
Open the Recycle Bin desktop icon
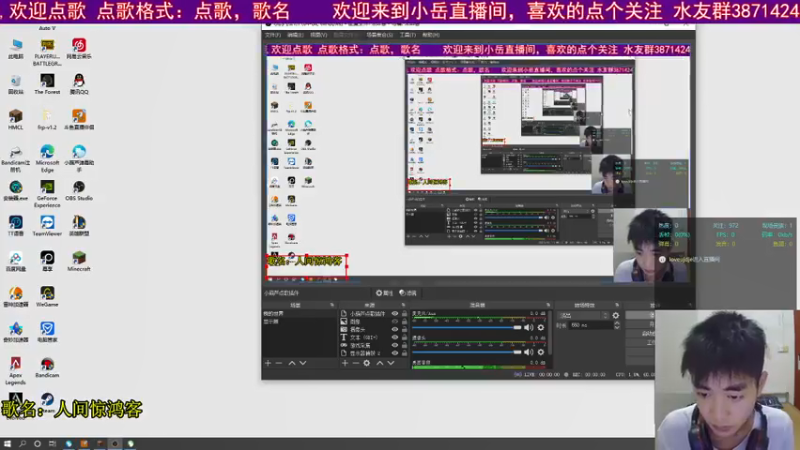pos(15,84)
